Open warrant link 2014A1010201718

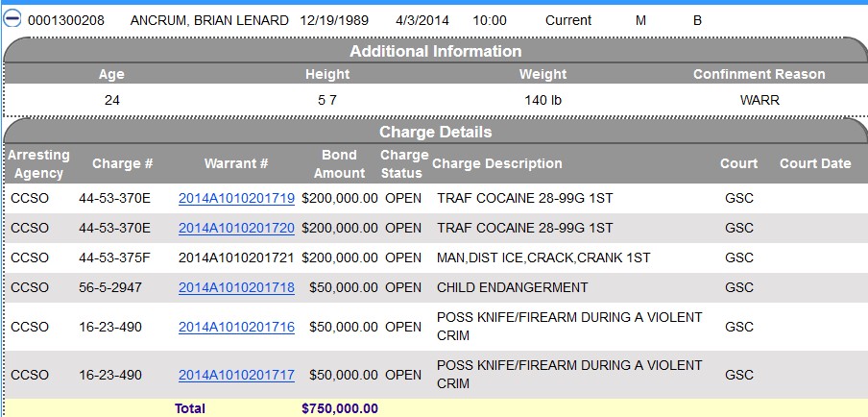(x=236, y=287)
